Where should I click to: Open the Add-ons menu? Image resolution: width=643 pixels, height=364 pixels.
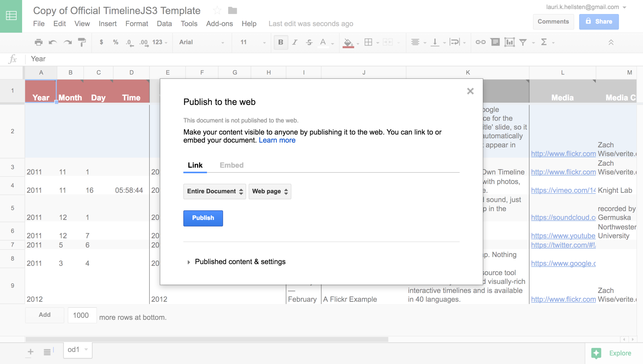click(x=219, y=24)
